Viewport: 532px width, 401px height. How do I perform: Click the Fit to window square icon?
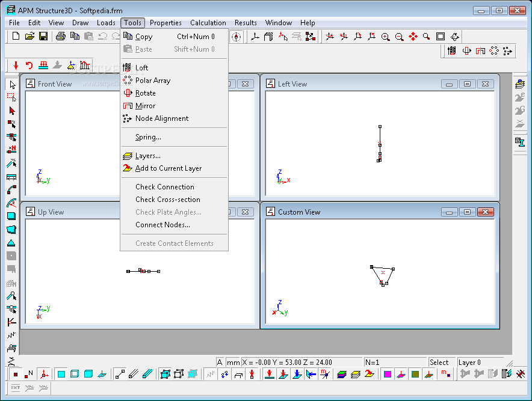click(441, 37)
